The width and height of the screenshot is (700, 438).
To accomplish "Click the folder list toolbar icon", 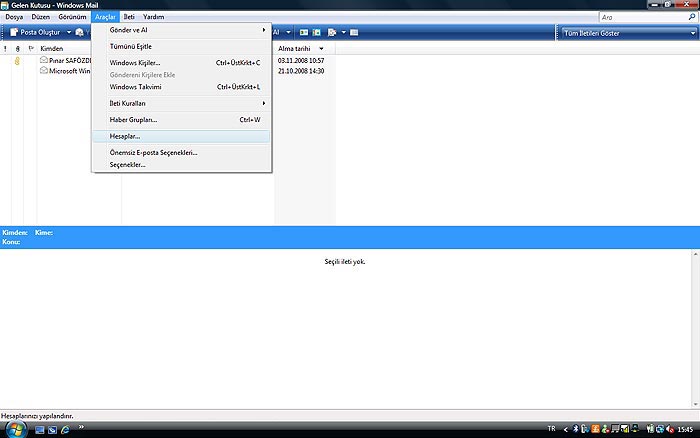I will 354,32.
